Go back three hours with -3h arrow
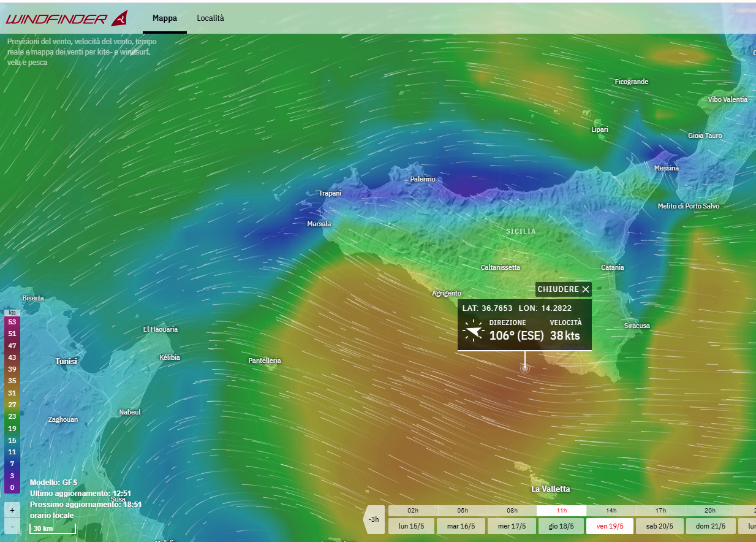 pos(374,519)
